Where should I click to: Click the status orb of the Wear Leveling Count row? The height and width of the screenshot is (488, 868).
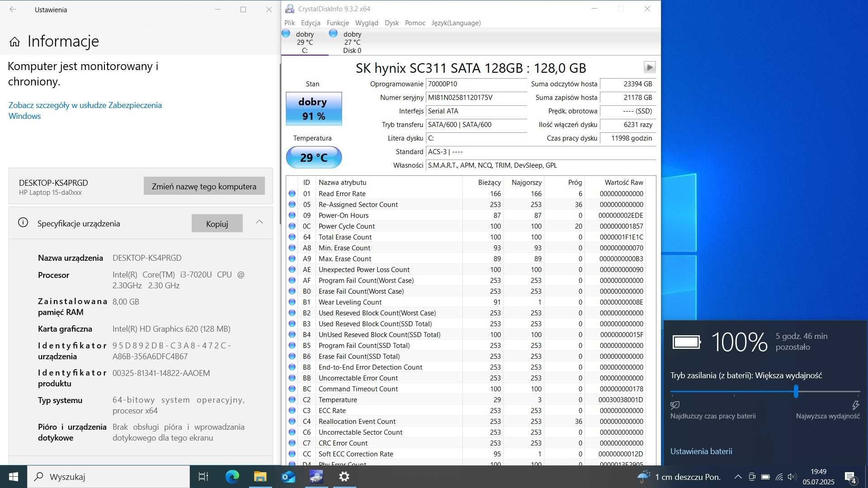click(292, 302)
